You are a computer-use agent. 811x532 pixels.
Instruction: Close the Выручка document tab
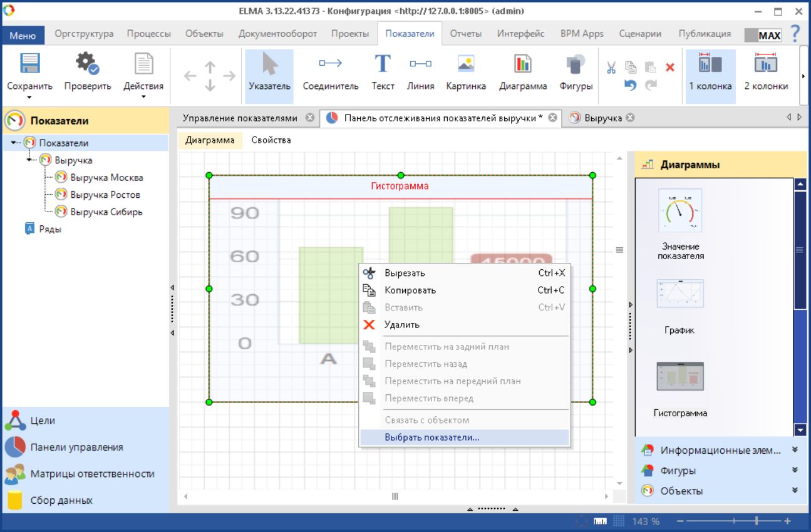631,118
